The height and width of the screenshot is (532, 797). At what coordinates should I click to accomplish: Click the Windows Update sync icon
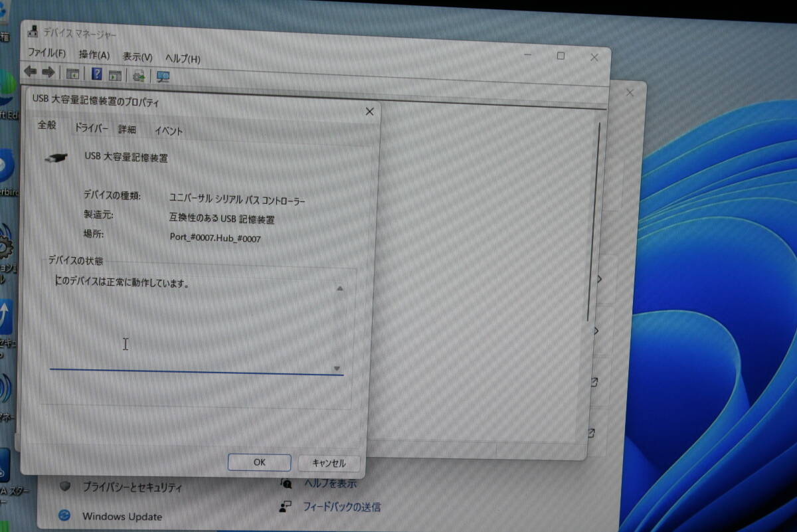[64, 515]
